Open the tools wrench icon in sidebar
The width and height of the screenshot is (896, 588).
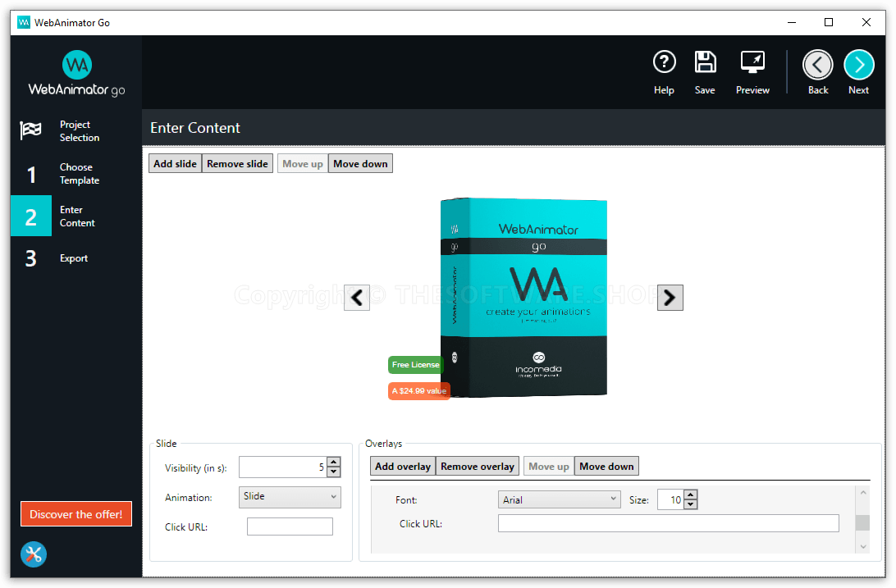34,554
